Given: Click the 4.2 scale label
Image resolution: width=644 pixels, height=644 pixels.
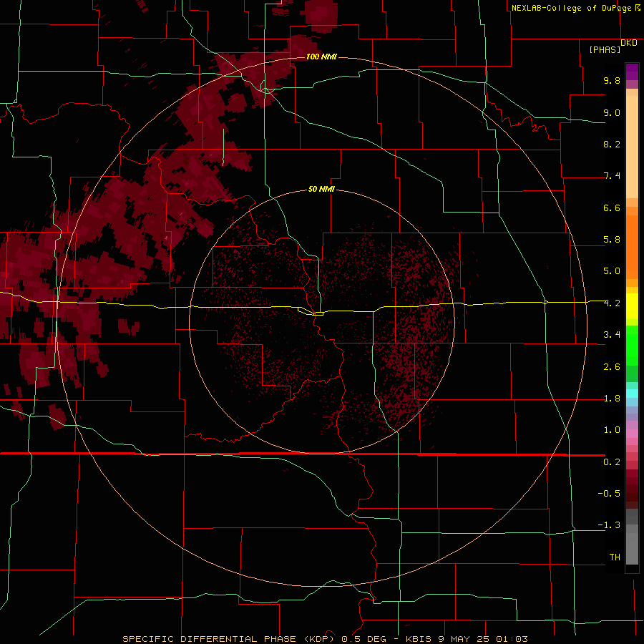Looking at the screenshot, I should (612, 303).
